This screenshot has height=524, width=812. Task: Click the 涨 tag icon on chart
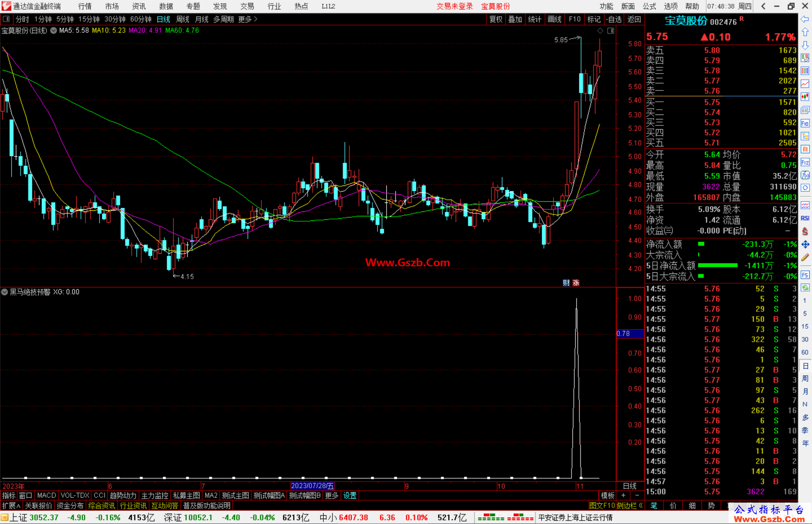(x=576, y=283)
